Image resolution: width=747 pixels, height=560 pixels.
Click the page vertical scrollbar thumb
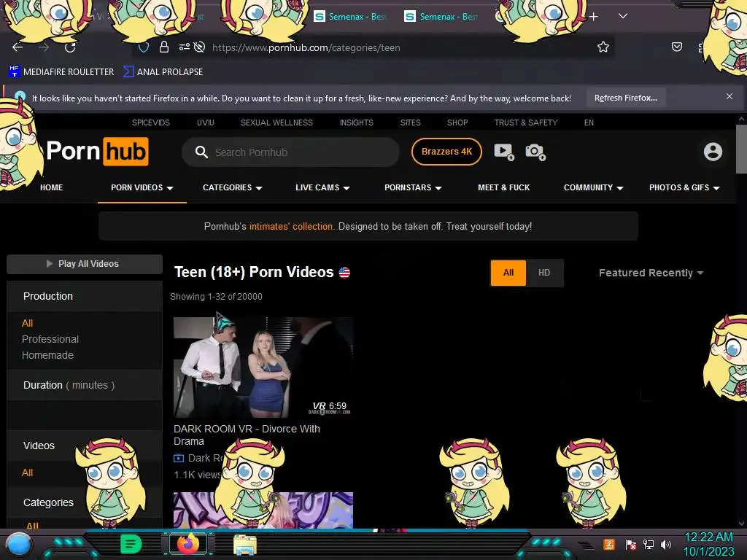pyautogui.click(x=741, y=149)
